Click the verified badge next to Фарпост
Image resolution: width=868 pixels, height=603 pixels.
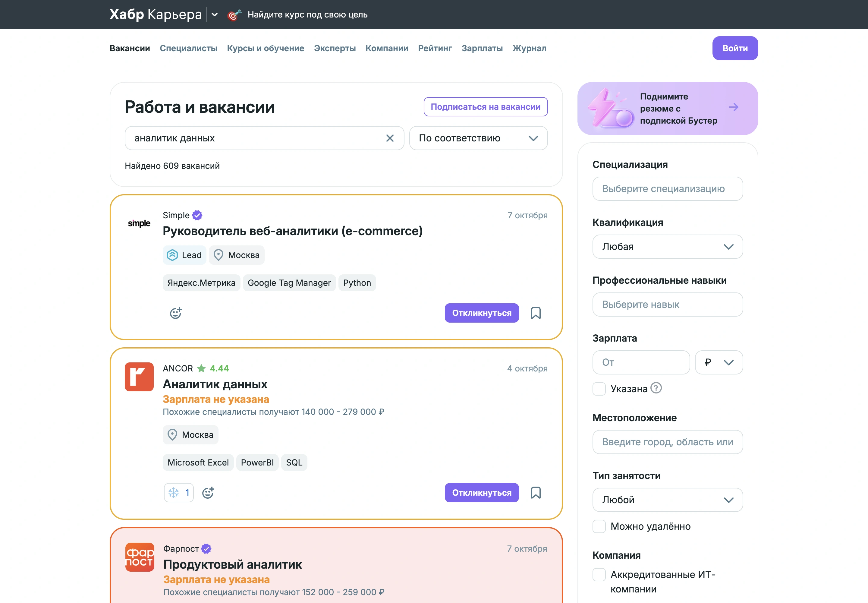(206, 549)
